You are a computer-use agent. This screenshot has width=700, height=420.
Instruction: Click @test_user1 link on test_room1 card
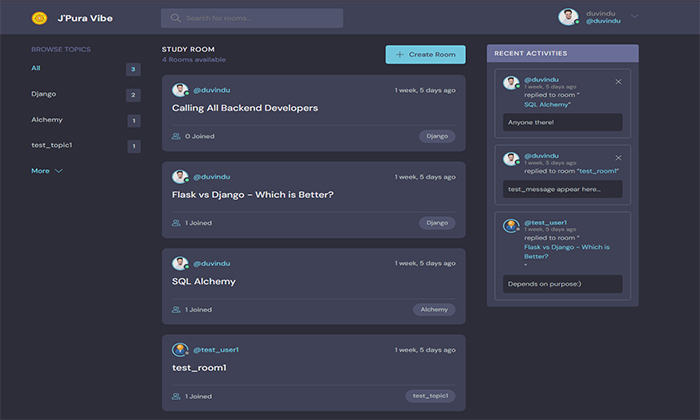(x=216, y=350)
